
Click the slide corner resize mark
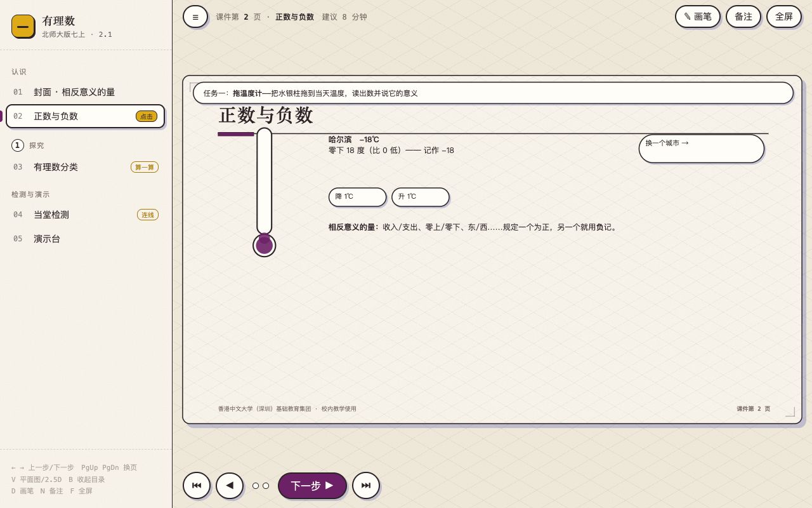point(790,412)
